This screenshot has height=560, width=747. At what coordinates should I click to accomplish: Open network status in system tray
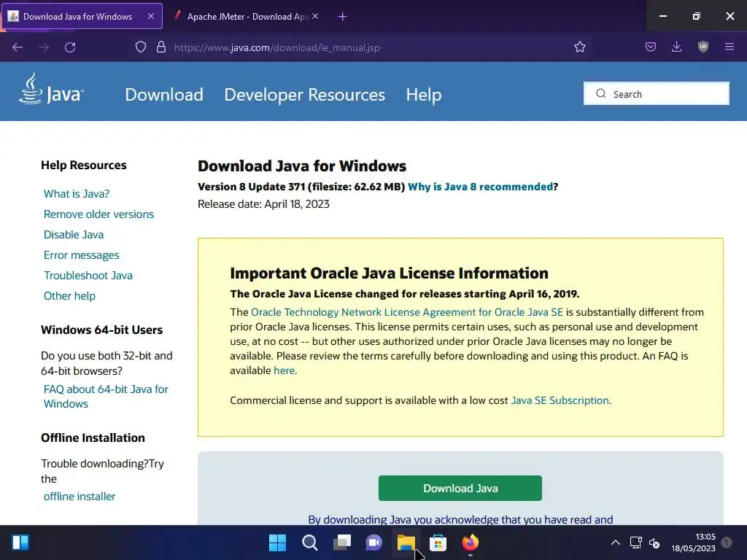coord(635,542)
